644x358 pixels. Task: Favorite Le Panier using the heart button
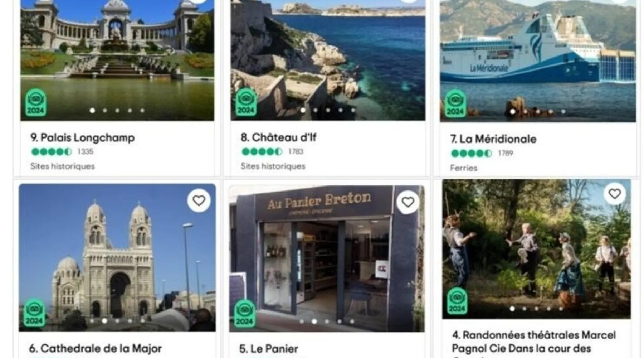click(408, 202)
